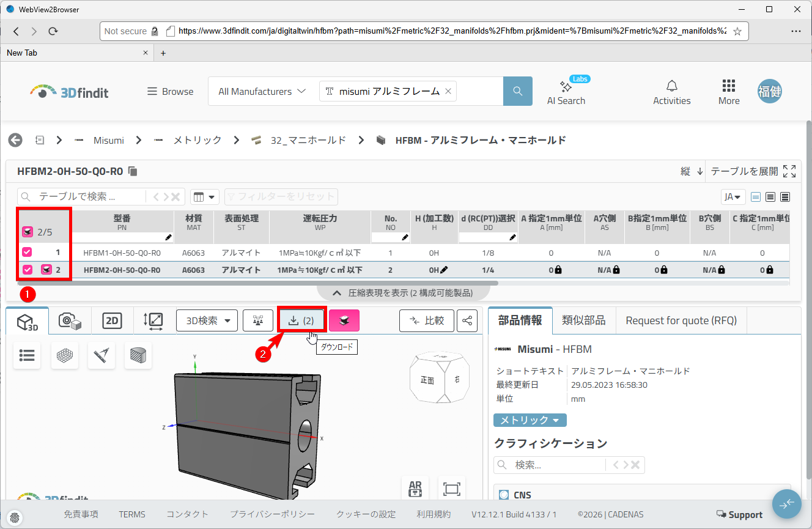Click the download button showing (2)
This screenshot has height=529, width=812.
tap(301, 320)
